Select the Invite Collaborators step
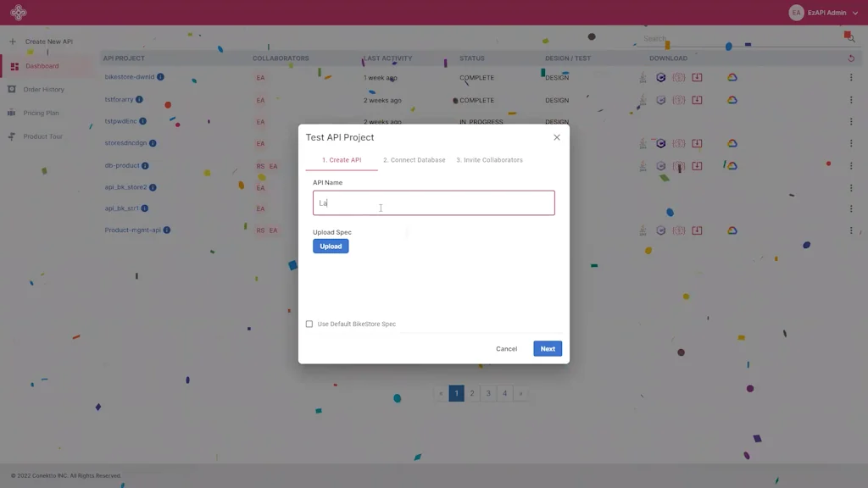 click(x=489, y=159)
